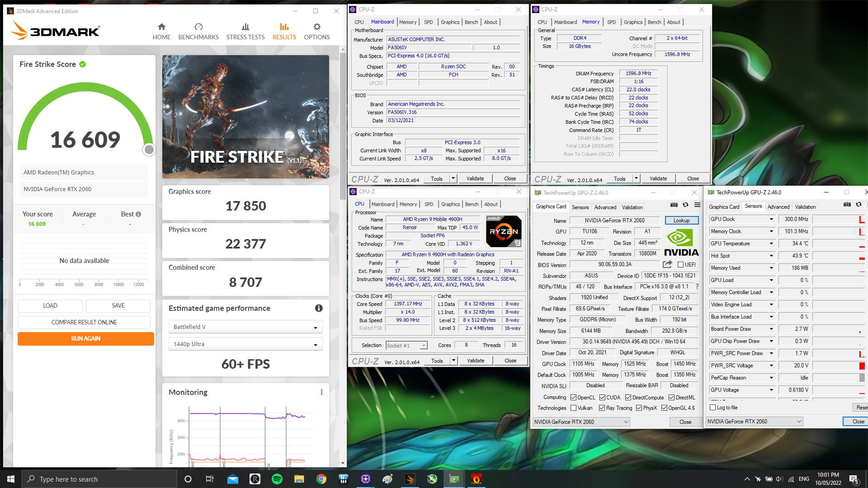Screen dimensions: 868x488
Task: Toggle UEFI checkbox in GPU-Z
Action: coord(680,265)
